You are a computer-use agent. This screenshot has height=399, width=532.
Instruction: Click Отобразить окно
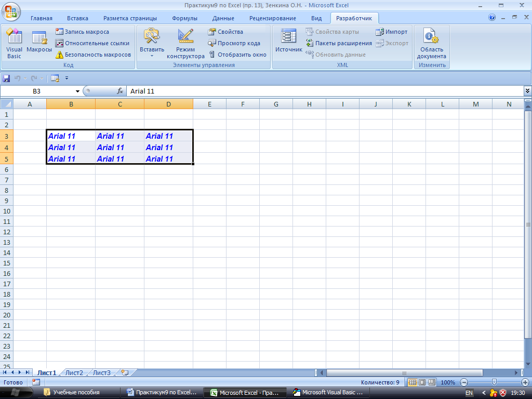coord(237,55)
